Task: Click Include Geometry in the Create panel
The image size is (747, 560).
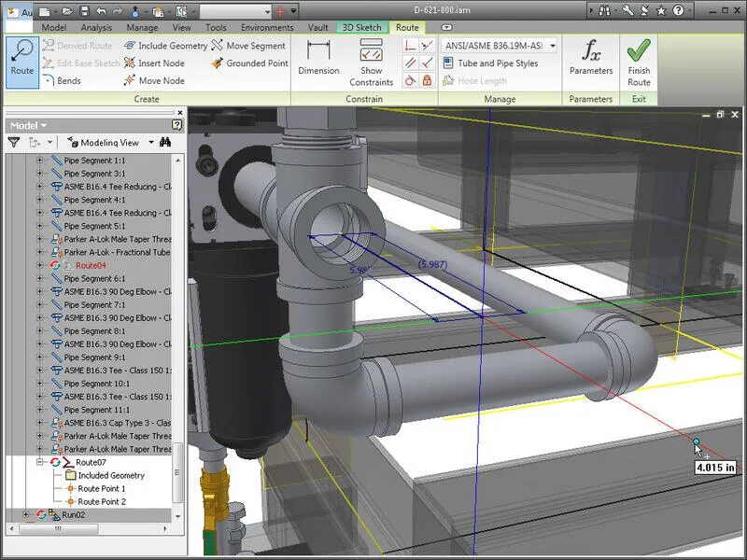Action: click(x=165, y=46)
